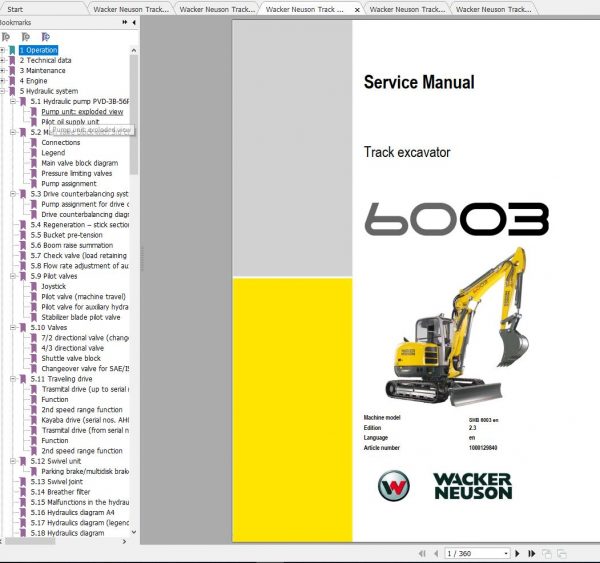The image size is (600, 563).
Task: Click the second bookmark toolbar icon
Action: [26, 37]
